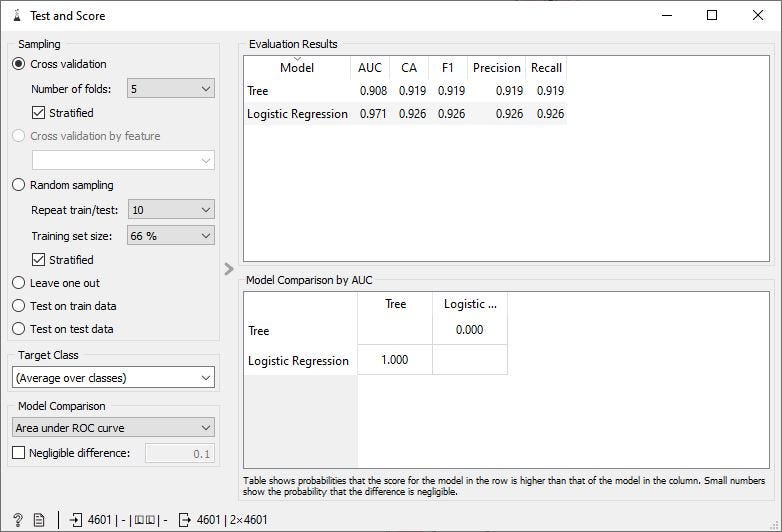Open Repeat train/test dropdown
The image size is (782, 532).
[171, 210]
